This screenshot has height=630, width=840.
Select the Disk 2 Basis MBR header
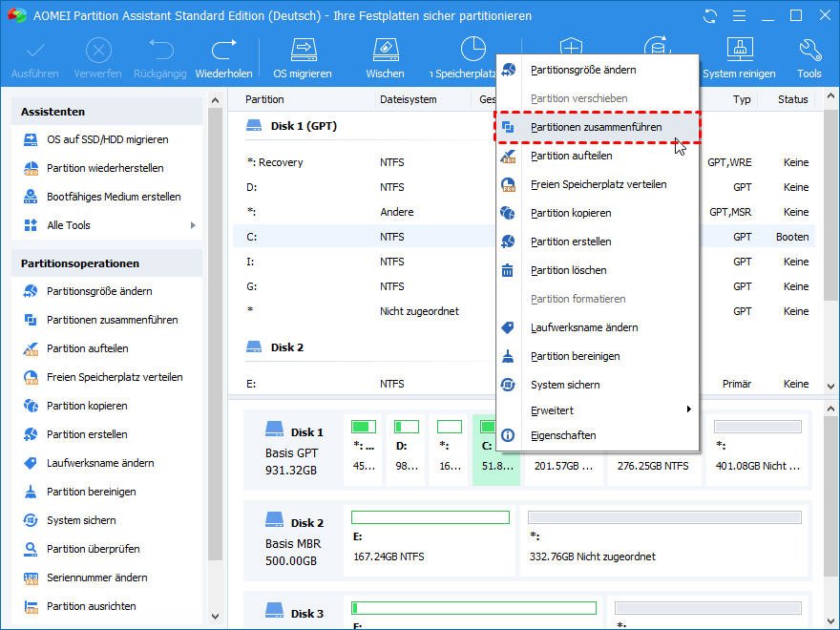tap(294, 541)
